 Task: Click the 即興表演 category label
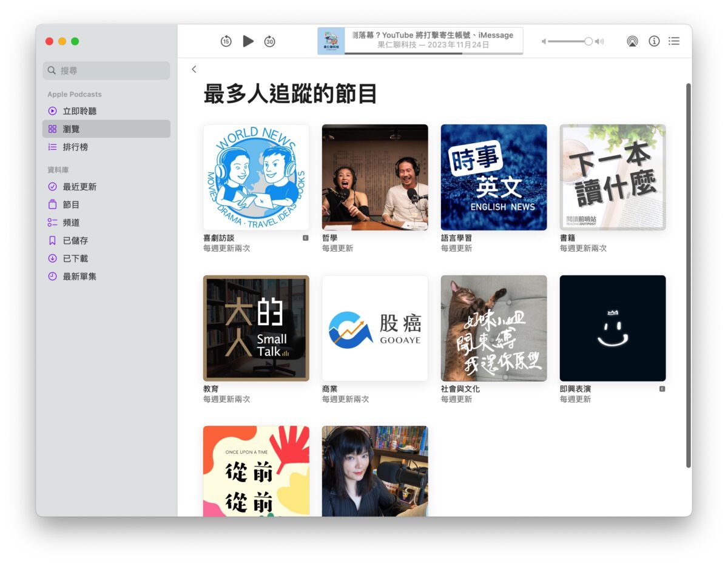[575, 389]
